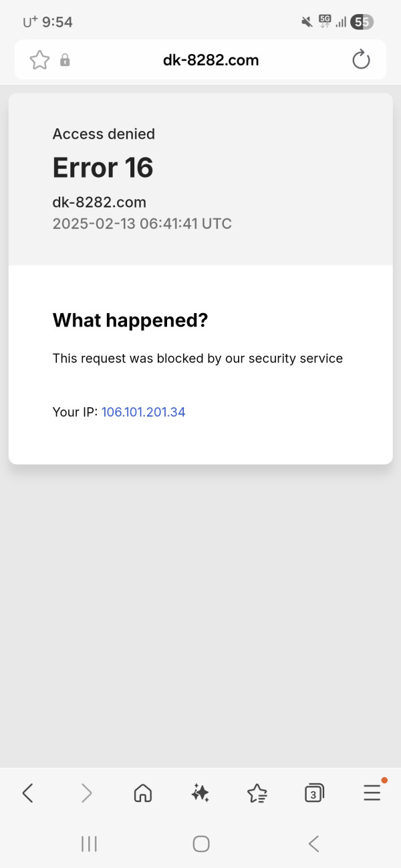The image size is (401, 868).
Task: Tap the address bar URL field
Action: point(211,60)
